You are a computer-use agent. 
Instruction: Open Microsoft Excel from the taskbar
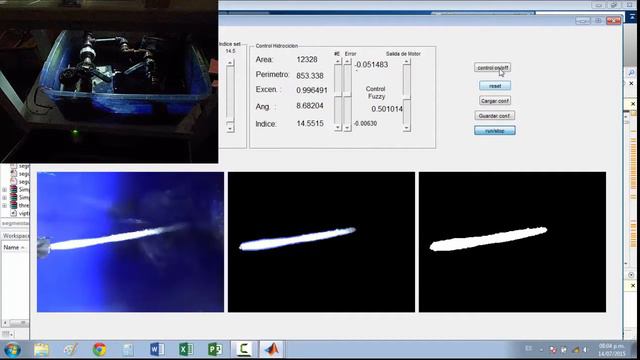pos(186,350)
